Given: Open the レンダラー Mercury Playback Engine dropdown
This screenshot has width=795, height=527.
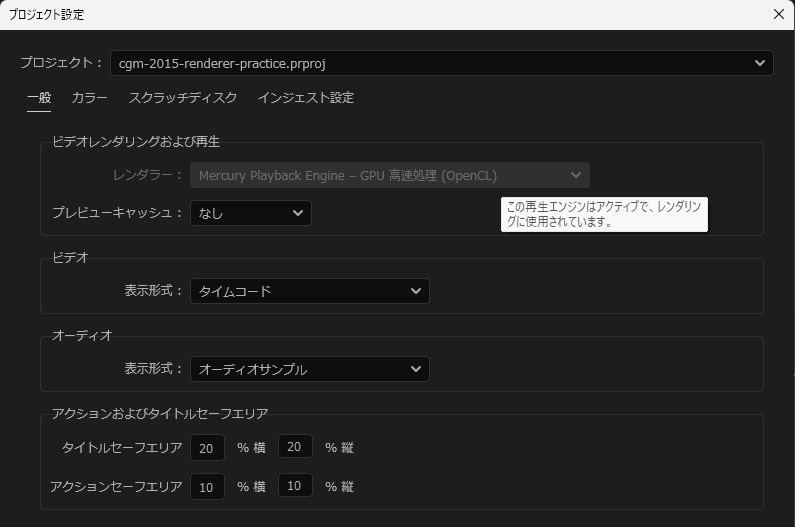Looking at the screenshot, I should [x=389, y=175].
